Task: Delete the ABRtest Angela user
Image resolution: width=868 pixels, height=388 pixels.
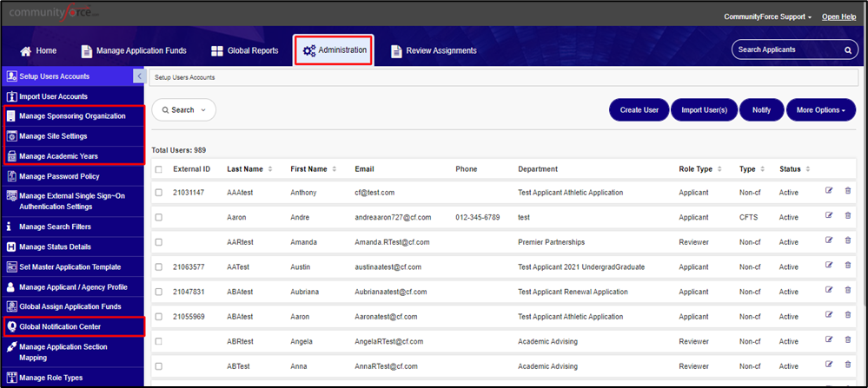Action: (x=847, y=339)
